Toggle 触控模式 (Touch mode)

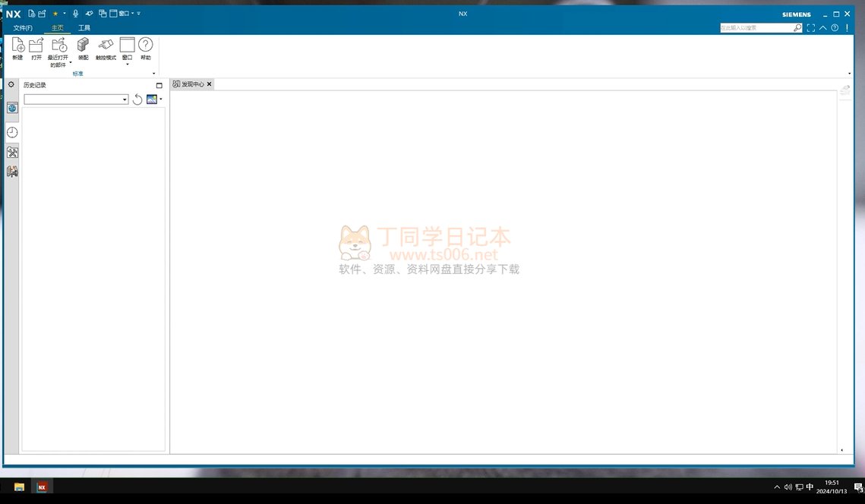coord(106,46)
